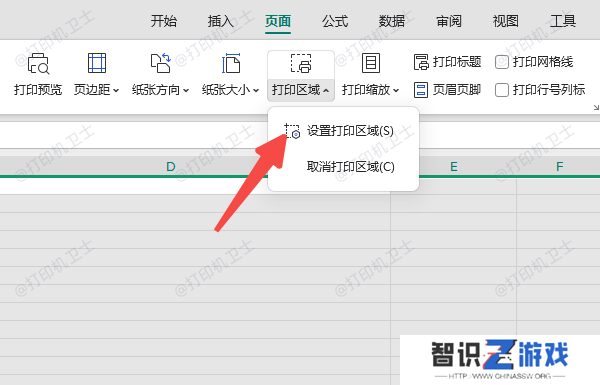Click the 打印标题 label button
The width and height of the screenshot is (600, 385).
(x=457, y=62)
